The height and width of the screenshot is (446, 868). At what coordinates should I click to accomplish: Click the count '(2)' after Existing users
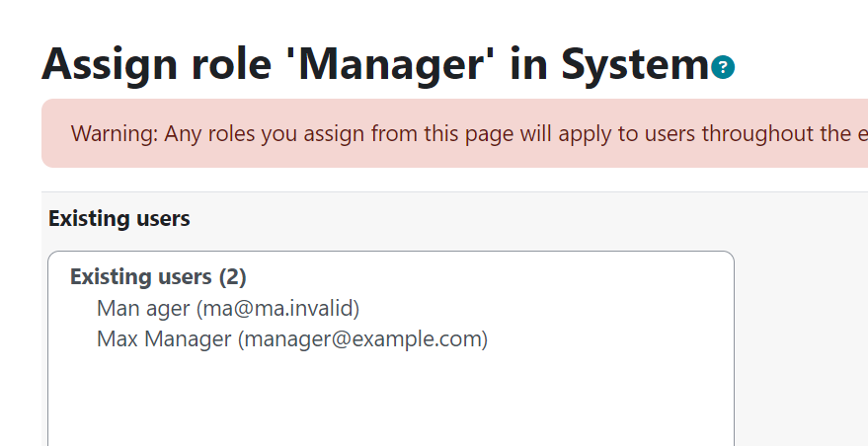[232, 276]
